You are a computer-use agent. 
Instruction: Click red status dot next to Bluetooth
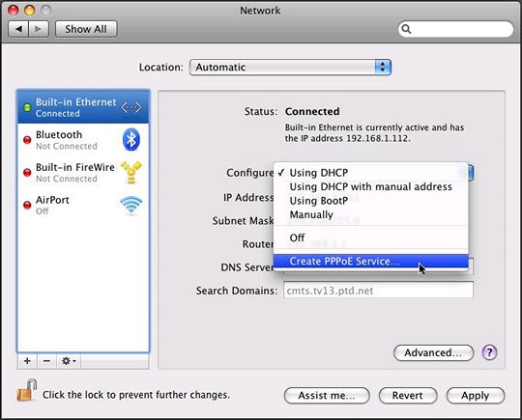tap(27, 140)
